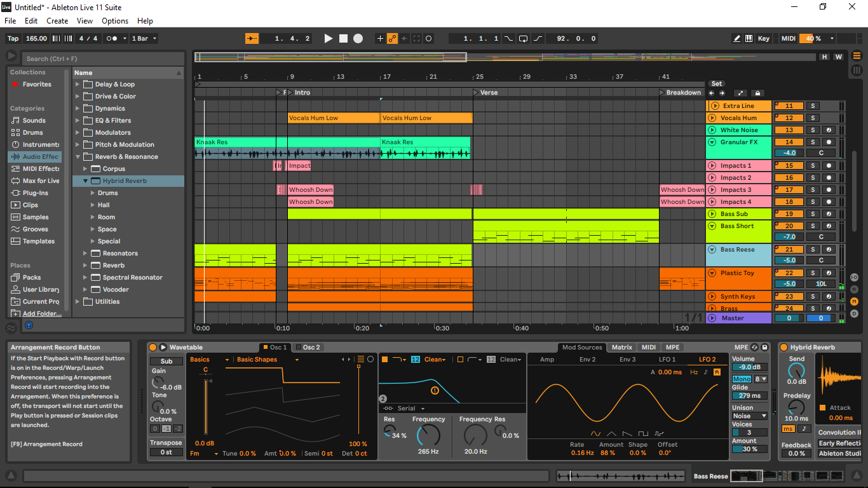Adjust the Hybrid Reverb Send knob
The height and width of the screenshot is (488, 868).
pos(796,370)
